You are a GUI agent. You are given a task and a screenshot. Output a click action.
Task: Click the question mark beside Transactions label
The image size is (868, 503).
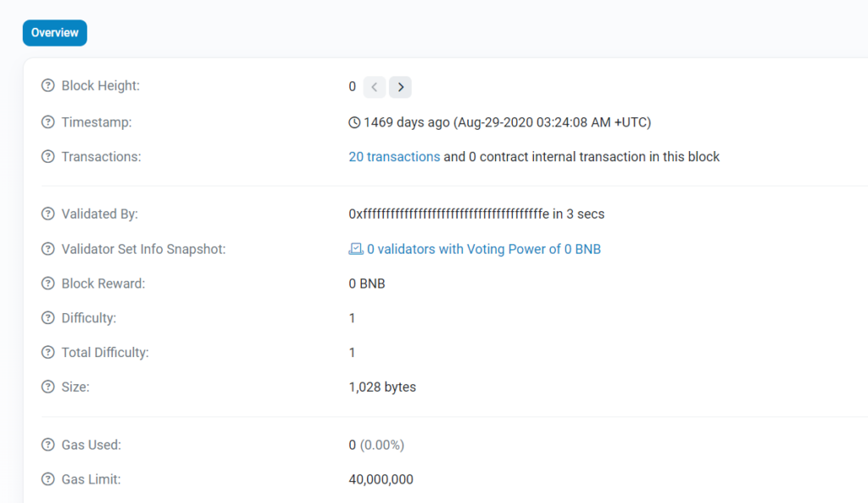[x=48, y=157]
